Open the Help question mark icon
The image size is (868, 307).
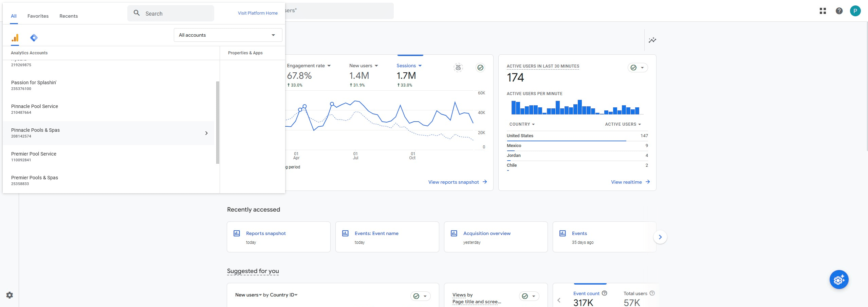[x=839, y=11]
